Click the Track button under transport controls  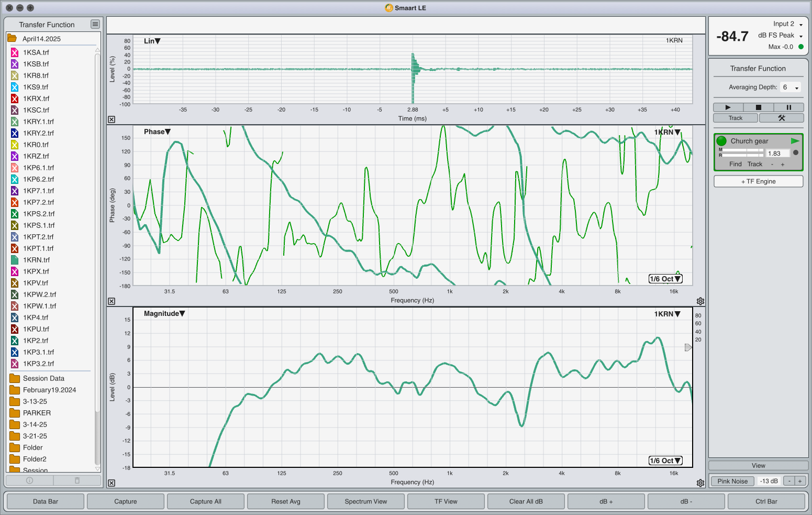tap(736, 118)
